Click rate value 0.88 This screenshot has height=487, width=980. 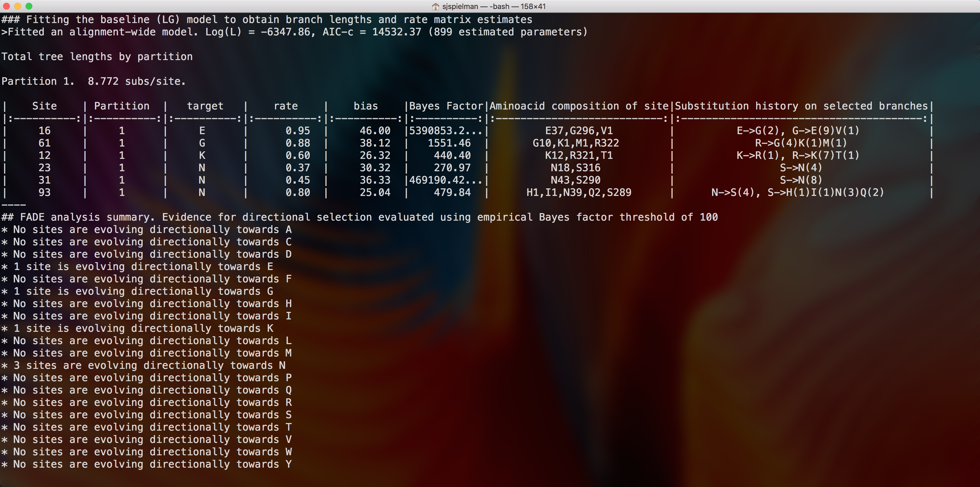click(x=298, y=143)
